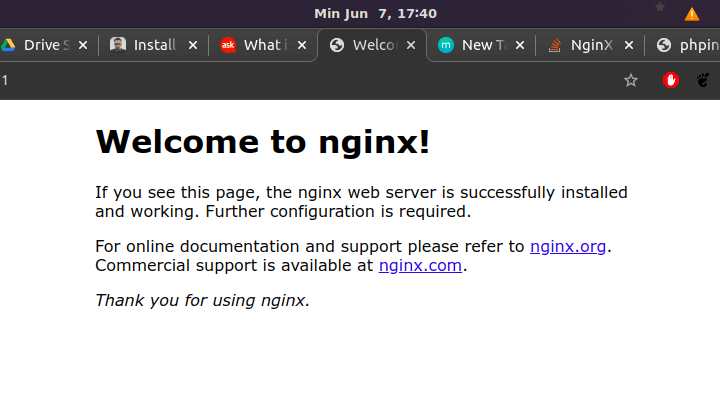Click the 'If you see this page' paragraph
Screen dimensions: 720x405
(x=361, y=202)
